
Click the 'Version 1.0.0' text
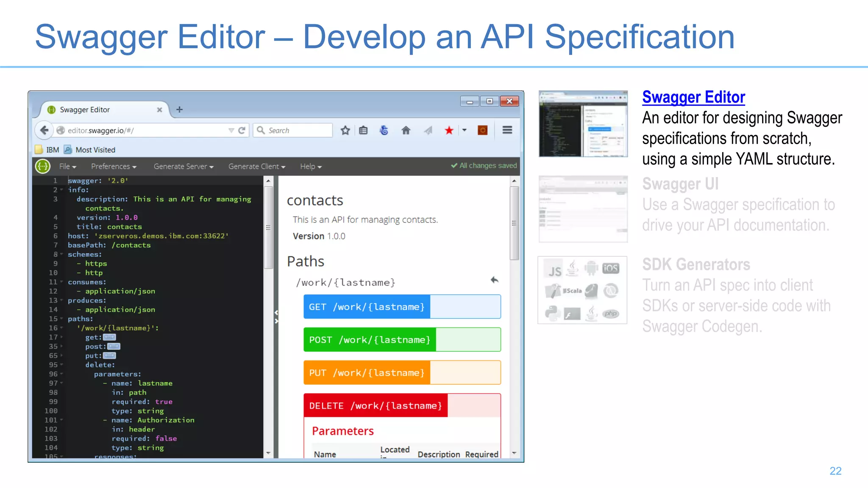coord(319,236)
